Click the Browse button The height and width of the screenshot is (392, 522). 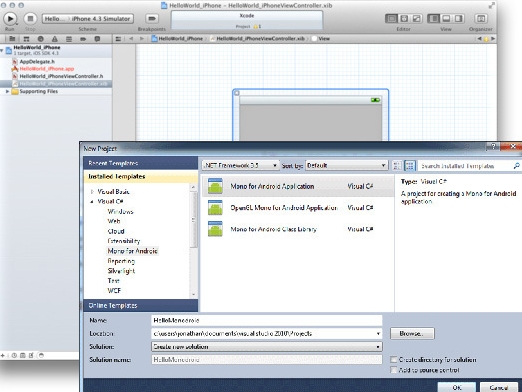(x=412, y=334)
